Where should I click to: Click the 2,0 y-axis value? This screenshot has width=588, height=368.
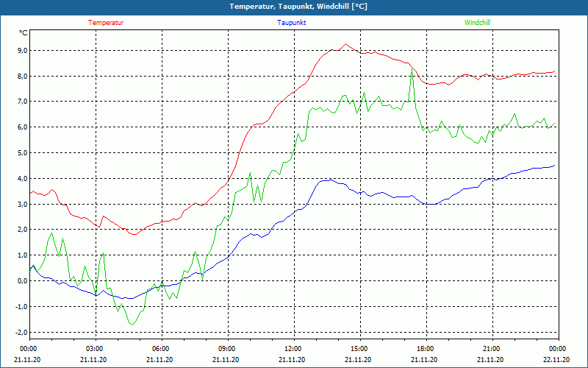23,230
